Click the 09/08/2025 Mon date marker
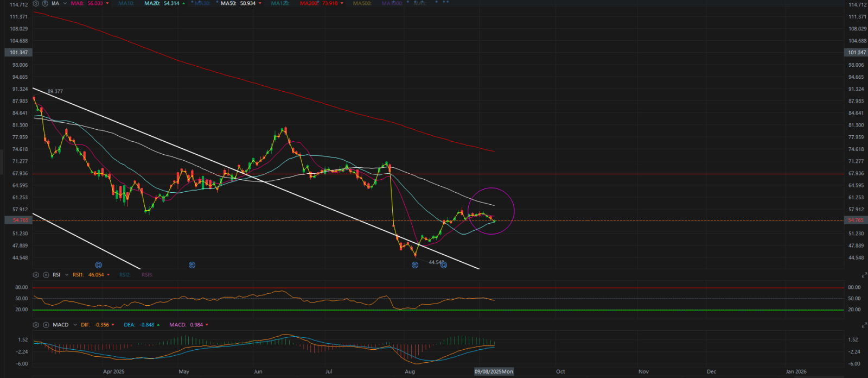868x378 pixels. [494, 371]
